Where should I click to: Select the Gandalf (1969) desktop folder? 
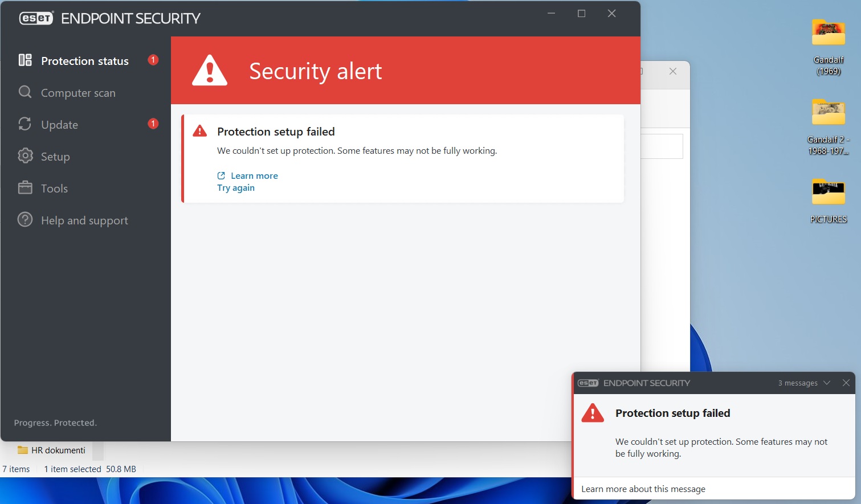click(x=829, y=47)
